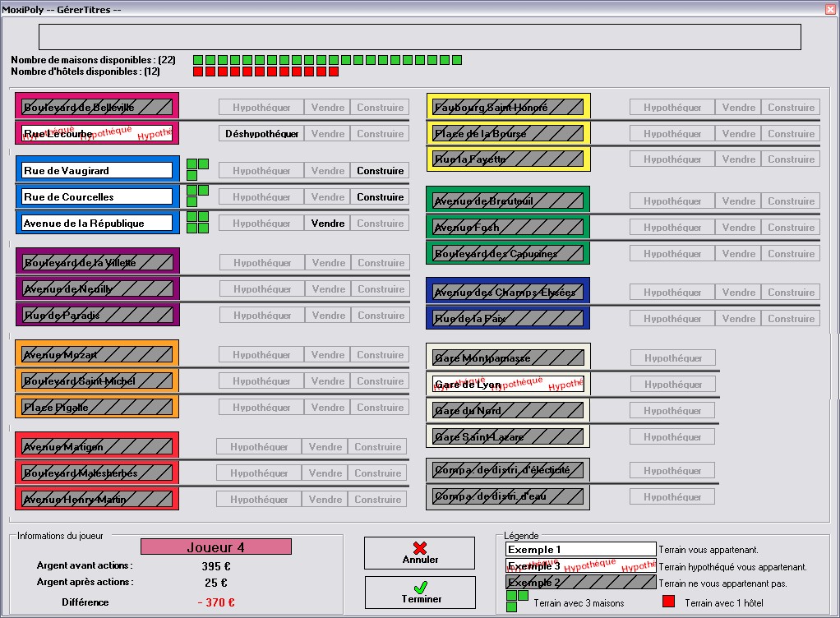
Task: Click the three-houses icon in the legend
Action: (x=518, y=601)
